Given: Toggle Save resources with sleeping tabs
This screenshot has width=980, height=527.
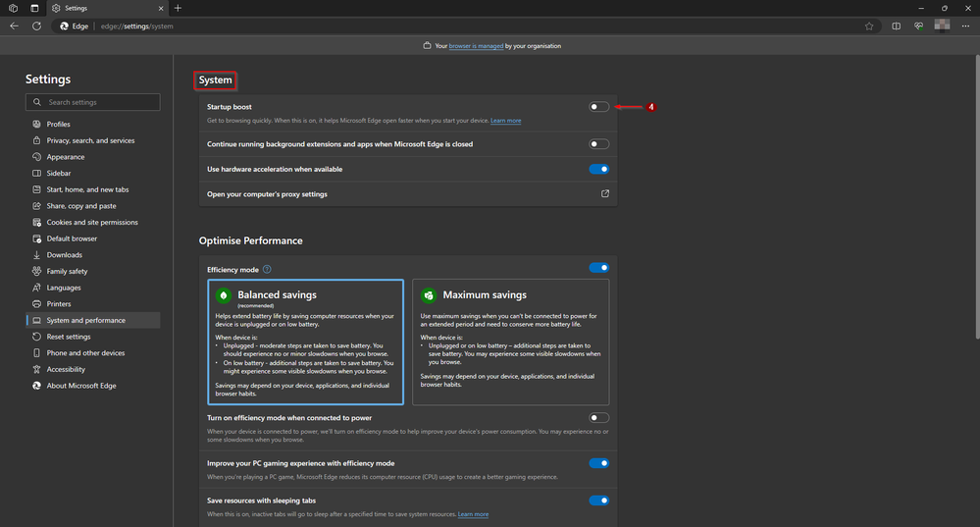Looking at the screenshot, I should (598, 501).
